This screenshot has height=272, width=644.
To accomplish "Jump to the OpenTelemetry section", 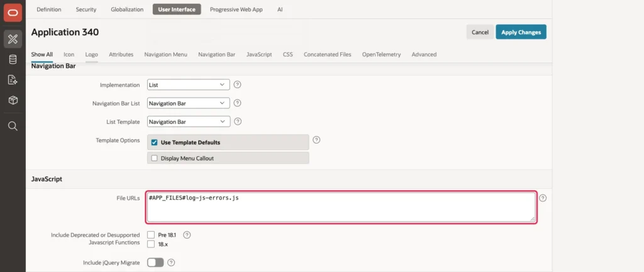I will [381, 54].
